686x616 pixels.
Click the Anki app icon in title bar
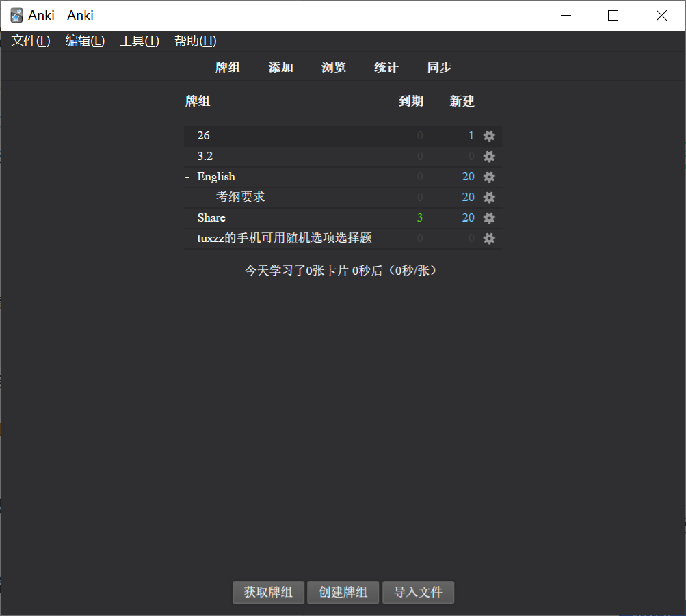(x=16, y=15)
